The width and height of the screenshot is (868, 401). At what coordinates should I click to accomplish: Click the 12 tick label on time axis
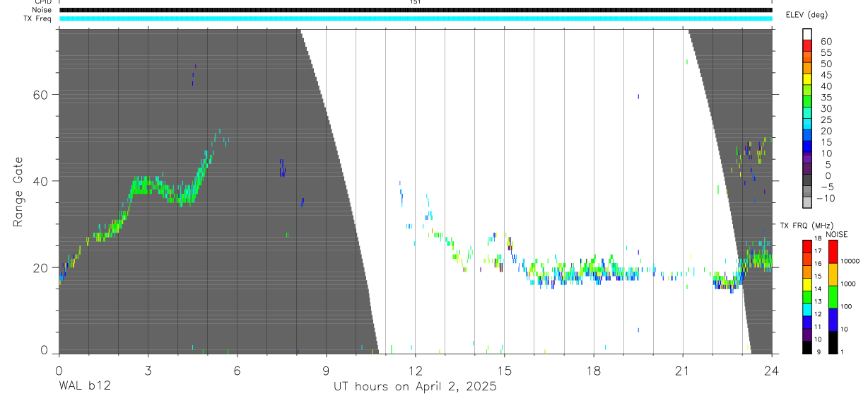pyautogui.click(x=416, y=371)
